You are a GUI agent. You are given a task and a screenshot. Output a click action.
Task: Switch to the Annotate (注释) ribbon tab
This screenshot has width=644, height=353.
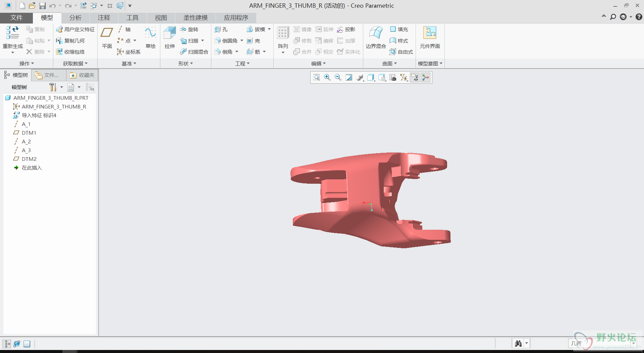pos(104,18)
